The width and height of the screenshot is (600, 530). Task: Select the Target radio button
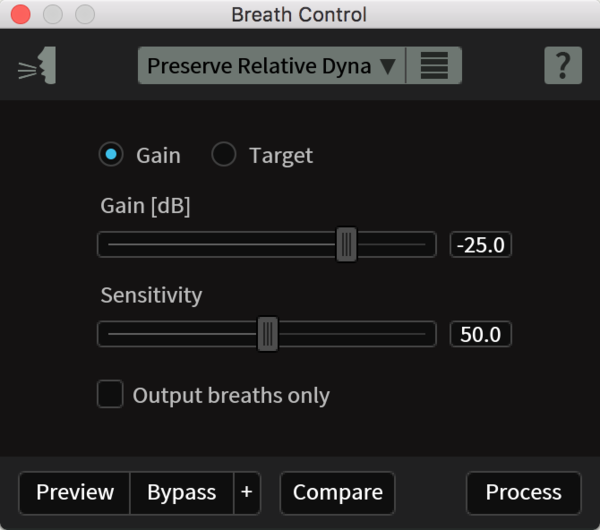224,155
